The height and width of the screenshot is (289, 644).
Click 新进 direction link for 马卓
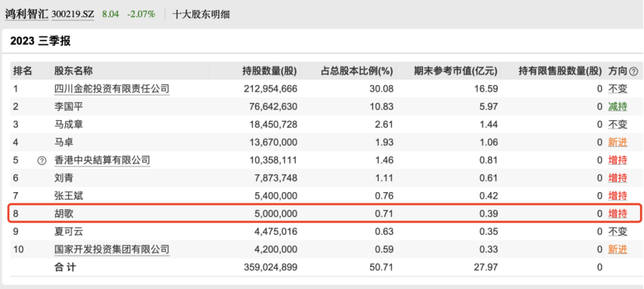click(618, 143)
